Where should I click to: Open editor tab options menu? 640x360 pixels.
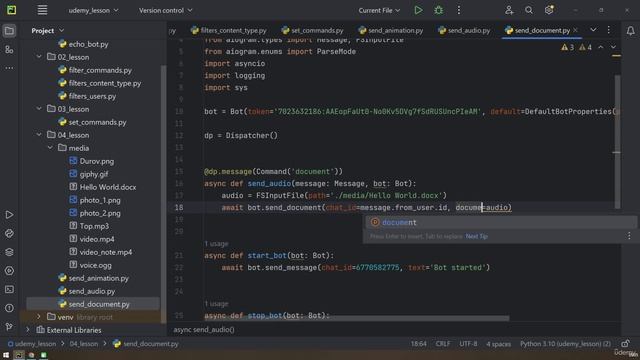[609, 30]
